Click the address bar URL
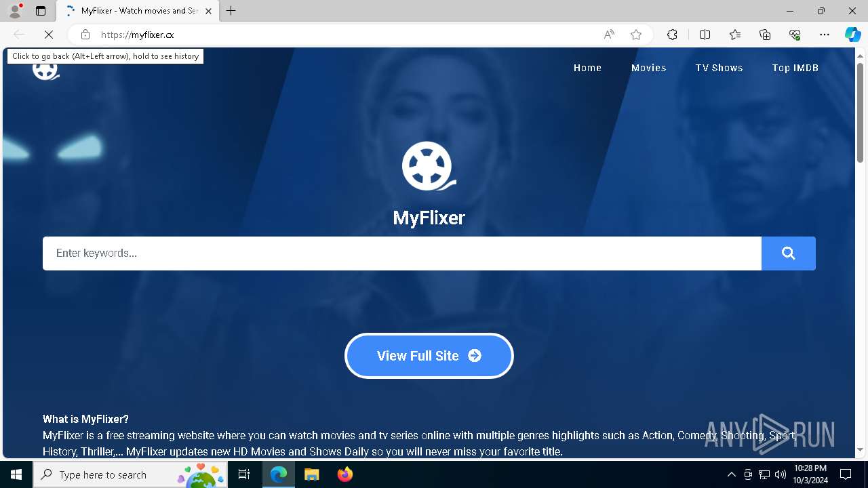This screenshot has width=868, height=488. [x=138, y=35]
